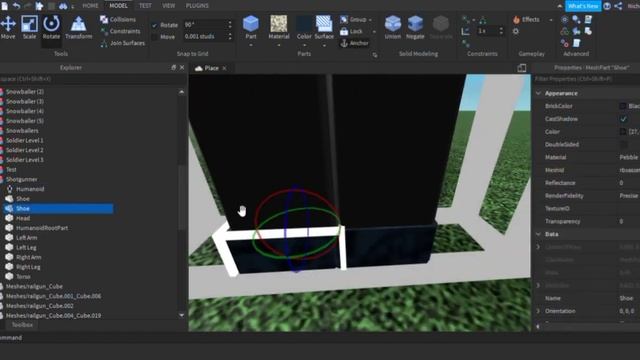This screenshot has width=640, height=360.
Task: Click the Explorer filter search field
Action: tap(92, 79)
